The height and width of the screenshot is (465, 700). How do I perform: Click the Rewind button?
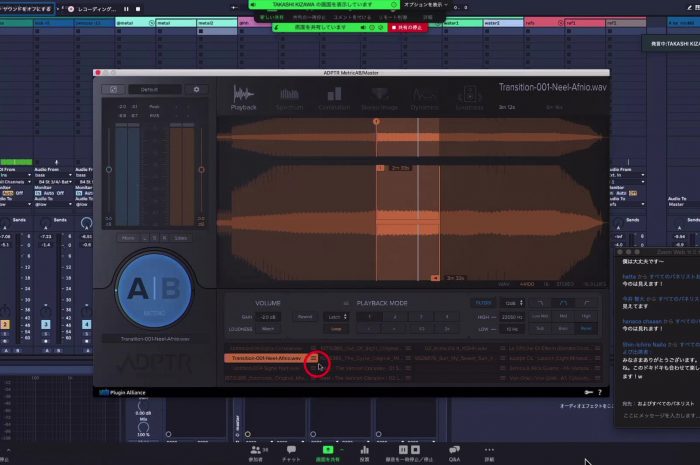click(305, 317)
